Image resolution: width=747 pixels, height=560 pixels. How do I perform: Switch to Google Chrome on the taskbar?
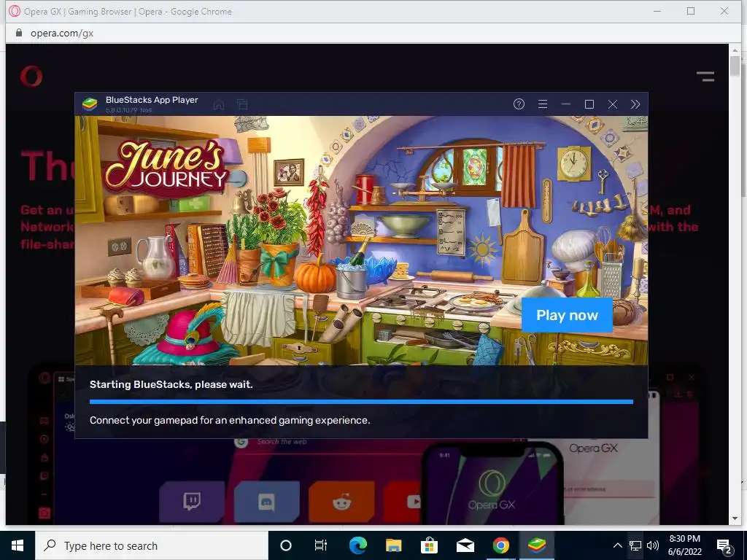(500, 545)
